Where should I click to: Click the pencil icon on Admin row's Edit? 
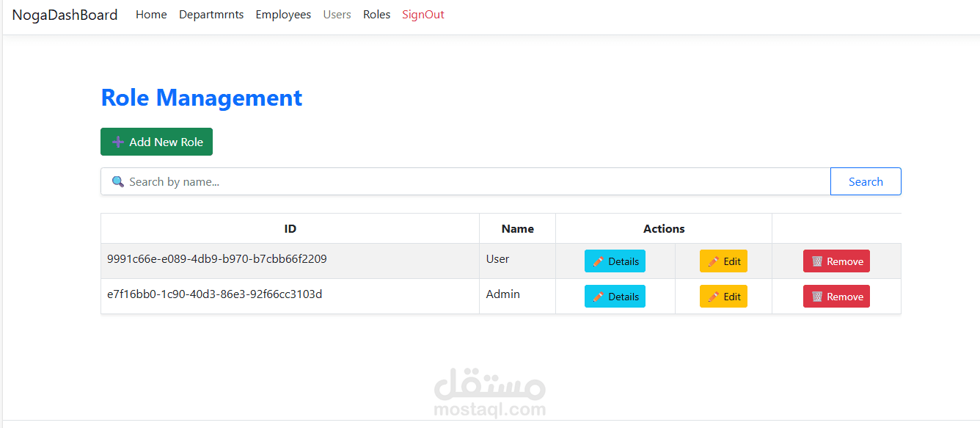coord(713,297)
